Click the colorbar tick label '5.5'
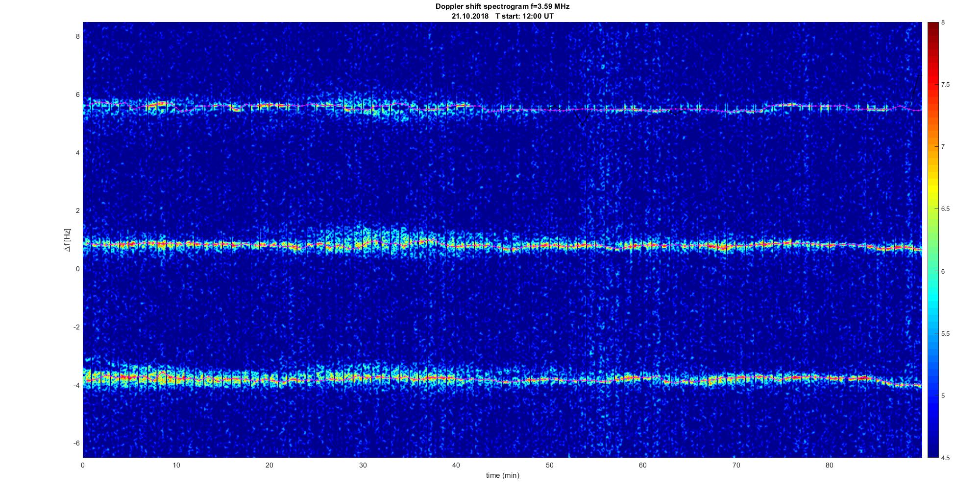This screenshot has width=980, height=491. click(x=945, y=334)
